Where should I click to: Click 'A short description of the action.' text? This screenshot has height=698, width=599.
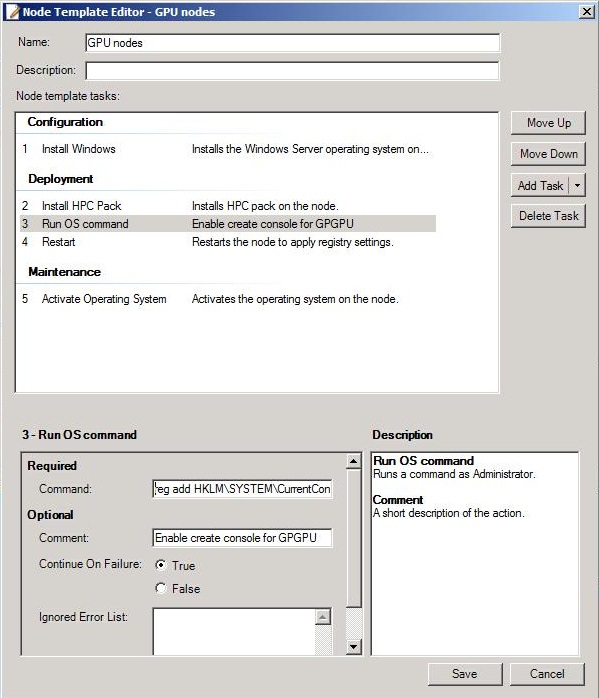point(449,513)
